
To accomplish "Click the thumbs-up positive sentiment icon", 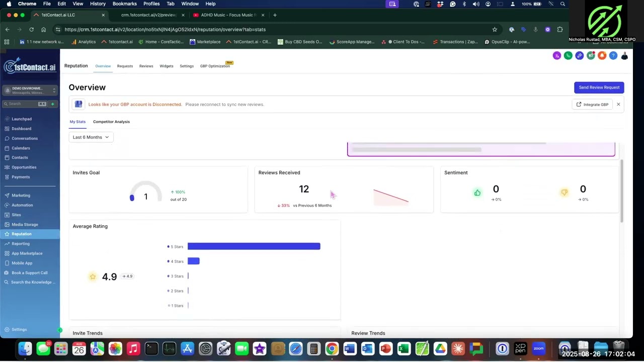I will point(477,193).
